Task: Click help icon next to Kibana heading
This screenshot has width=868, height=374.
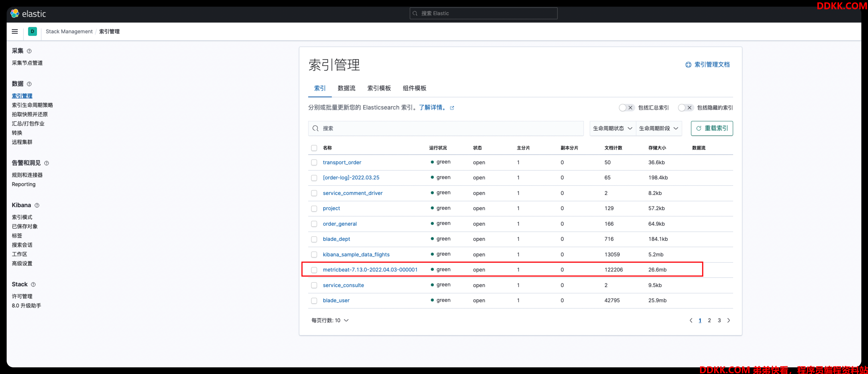Action: click(x=37, y=205)
